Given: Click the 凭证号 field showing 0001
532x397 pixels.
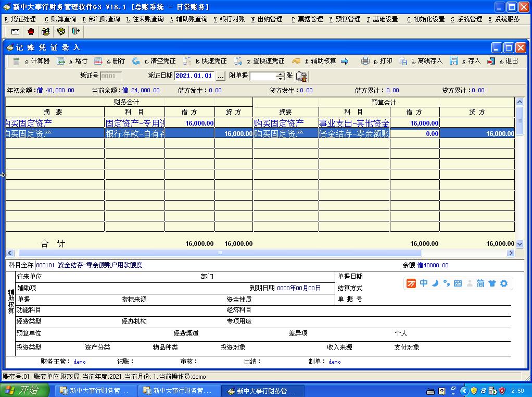Looking at the screenshot, I should (x=110, y=76).
